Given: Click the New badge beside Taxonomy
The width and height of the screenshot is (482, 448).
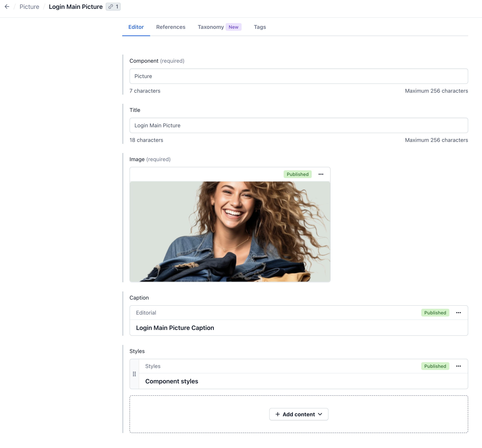Looking at the screenshot, I should pos(233,27).
